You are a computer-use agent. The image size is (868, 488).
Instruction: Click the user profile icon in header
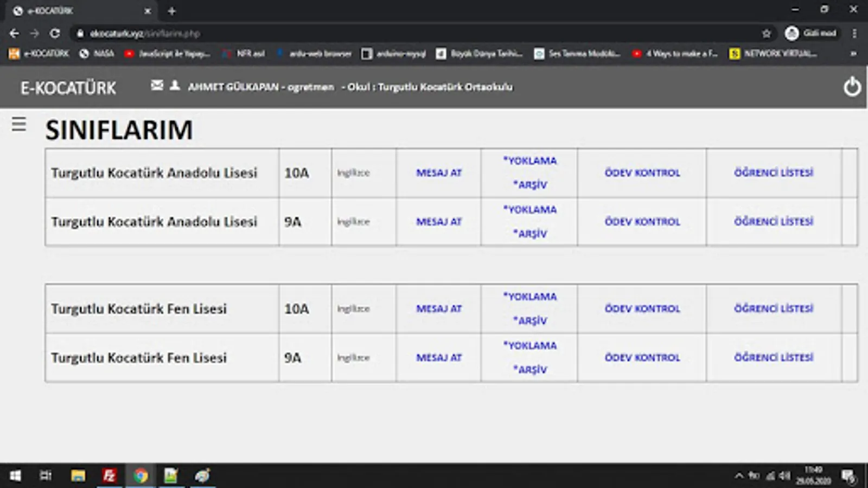pyautogui.click(x=175, y=85)
